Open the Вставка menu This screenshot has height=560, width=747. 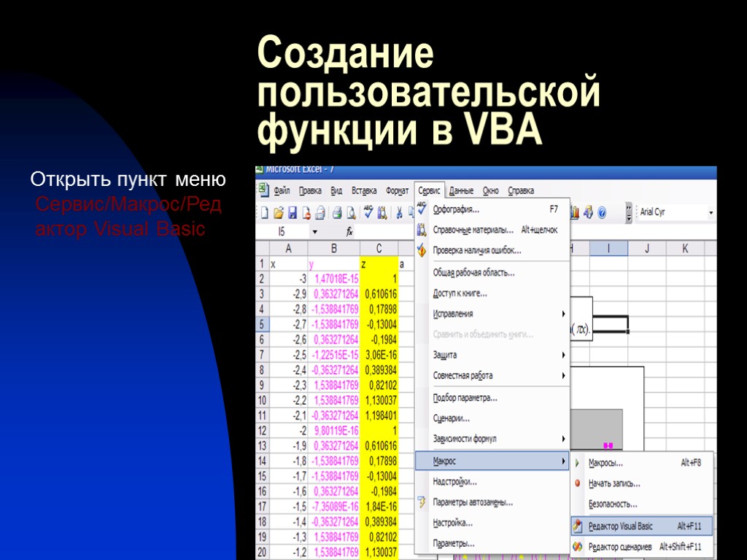364,190
